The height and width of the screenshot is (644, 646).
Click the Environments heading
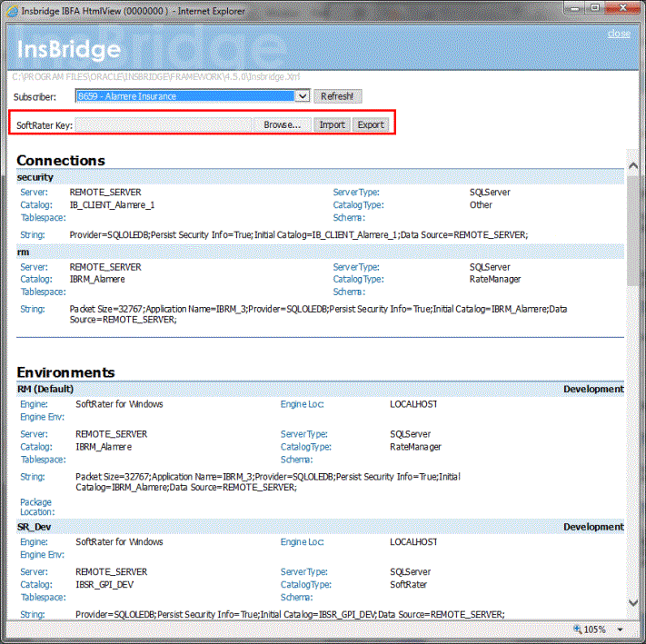coord(66,372)
